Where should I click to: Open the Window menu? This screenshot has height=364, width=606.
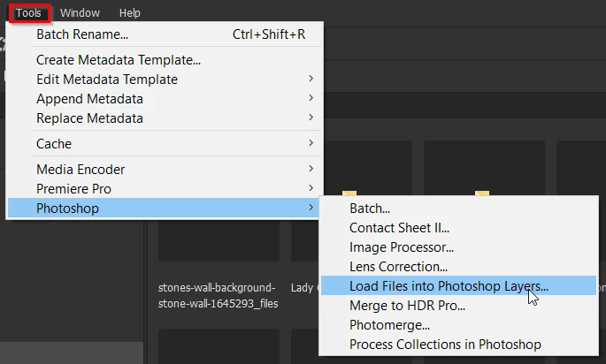[x=80, y=13]
